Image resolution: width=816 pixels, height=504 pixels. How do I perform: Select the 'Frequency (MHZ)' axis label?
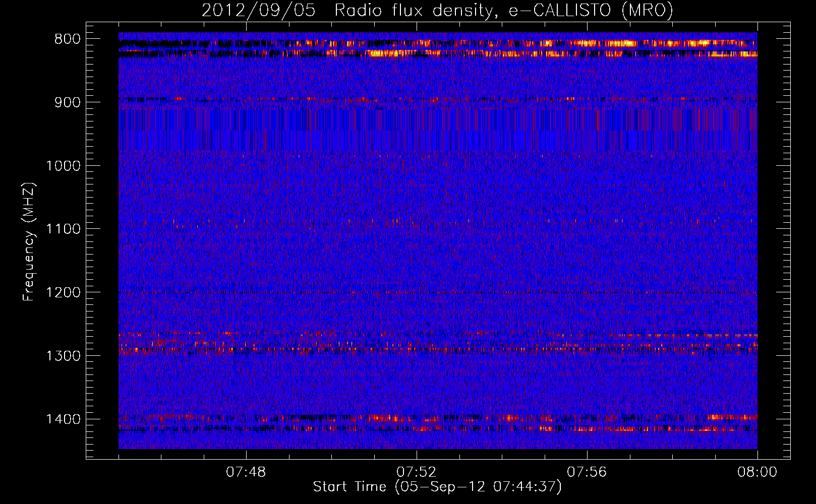pos(29,242)
